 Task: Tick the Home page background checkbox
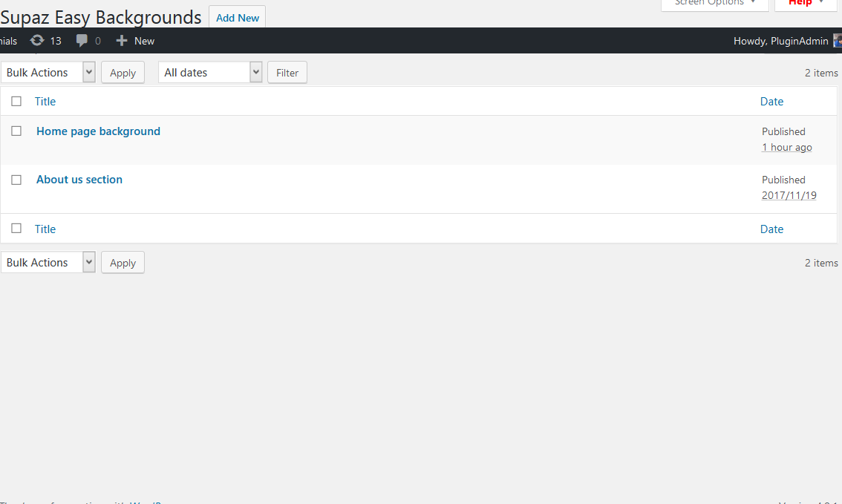(x=16, y=131)
